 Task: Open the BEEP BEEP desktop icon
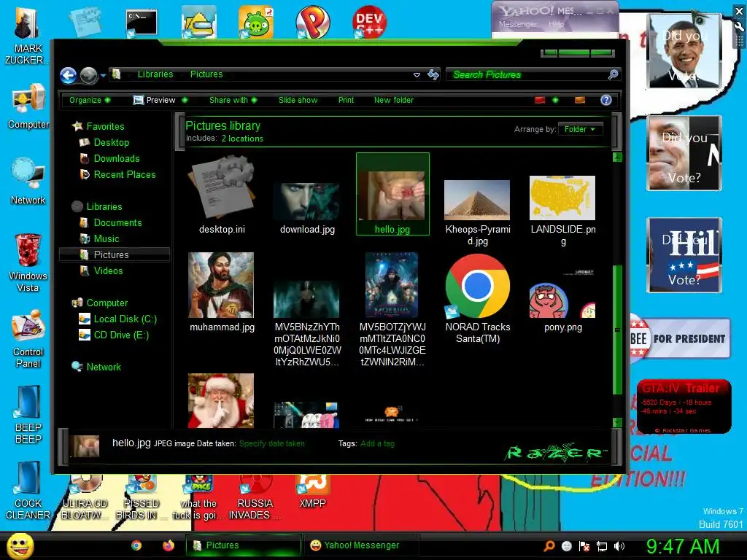coord(28,414)
